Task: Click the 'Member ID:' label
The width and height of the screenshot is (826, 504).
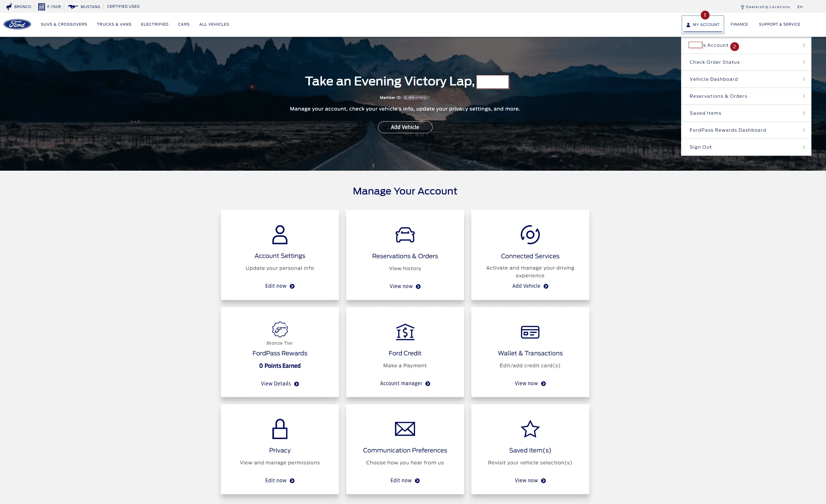Action: [x=390, y=98]
